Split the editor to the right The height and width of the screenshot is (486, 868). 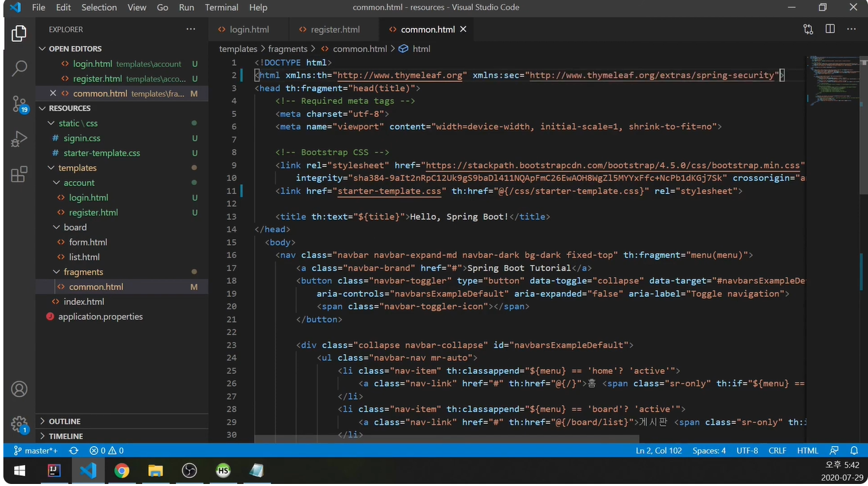830,29
